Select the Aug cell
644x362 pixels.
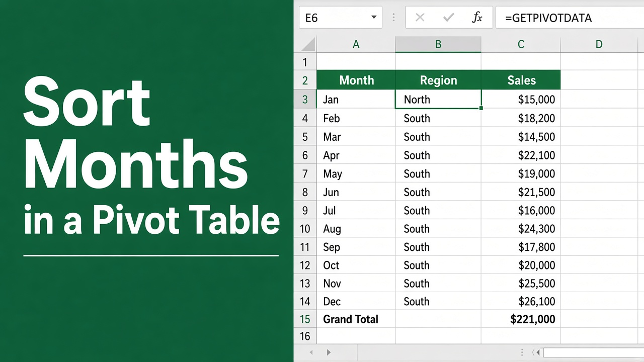[x=356, y=229]
